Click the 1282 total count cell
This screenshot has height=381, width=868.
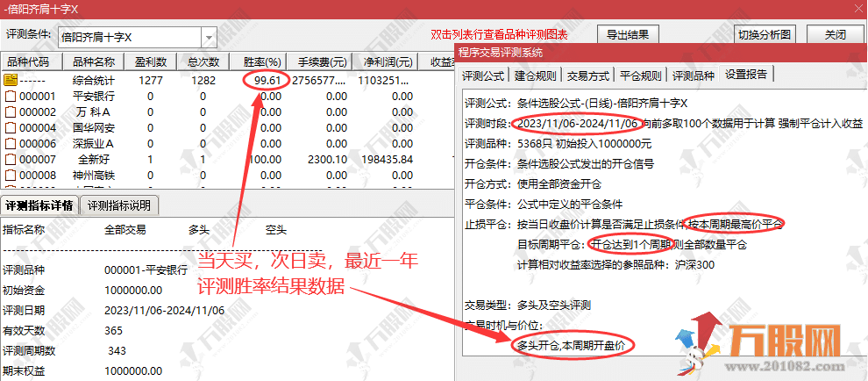(203, 81)
